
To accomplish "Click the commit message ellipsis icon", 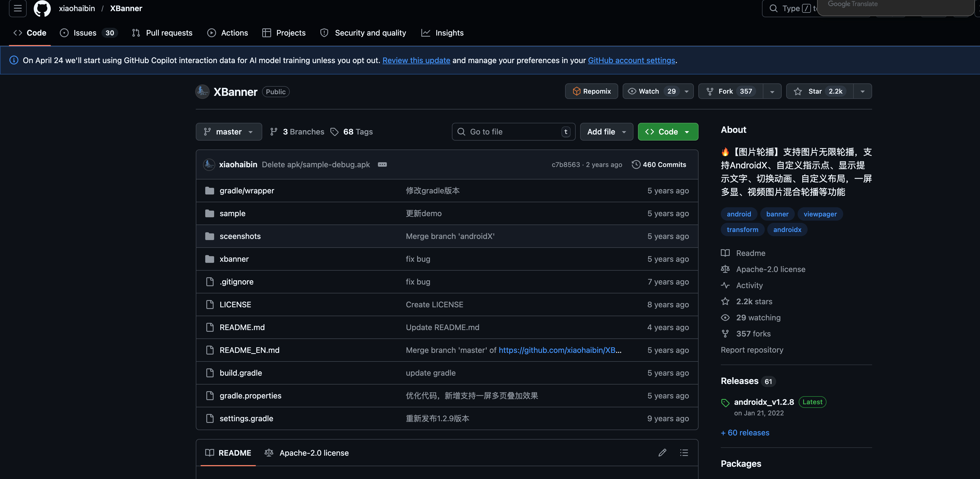I will (x=382, y=164).
